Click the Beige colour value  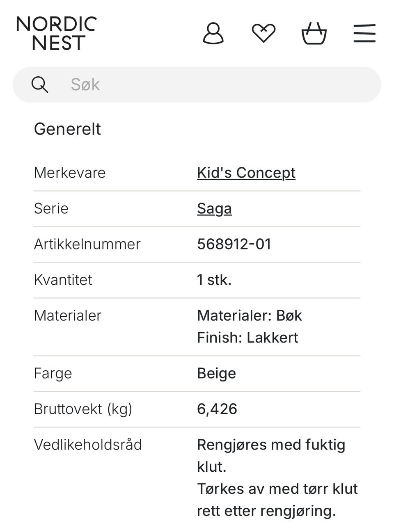216,373
